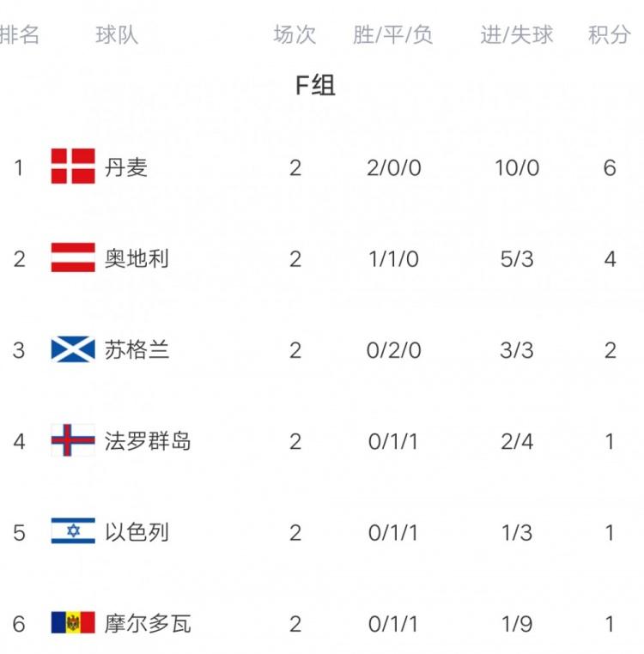Click Denmark's 10/0 goals value

click(517, 167)
